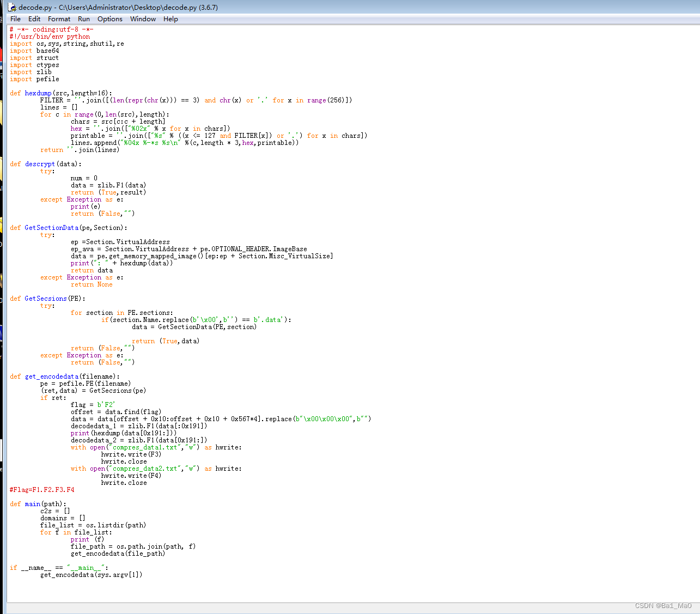Click the 'if __name__ == "__main__":' line
700x614 pixels.
[x=59, y=568]
